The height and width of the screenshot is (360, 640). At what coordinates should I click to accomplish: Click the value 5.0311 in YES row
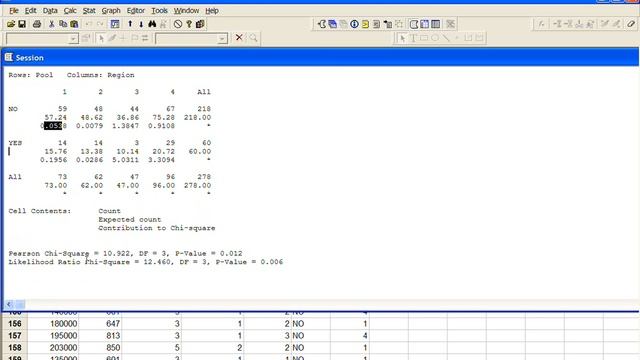125,160
